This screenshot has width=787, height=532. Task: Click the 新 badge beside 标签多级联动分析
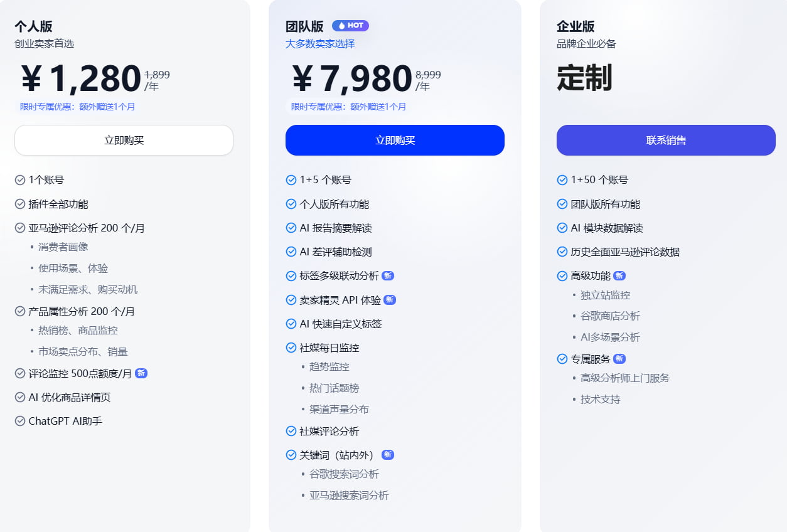388,275
